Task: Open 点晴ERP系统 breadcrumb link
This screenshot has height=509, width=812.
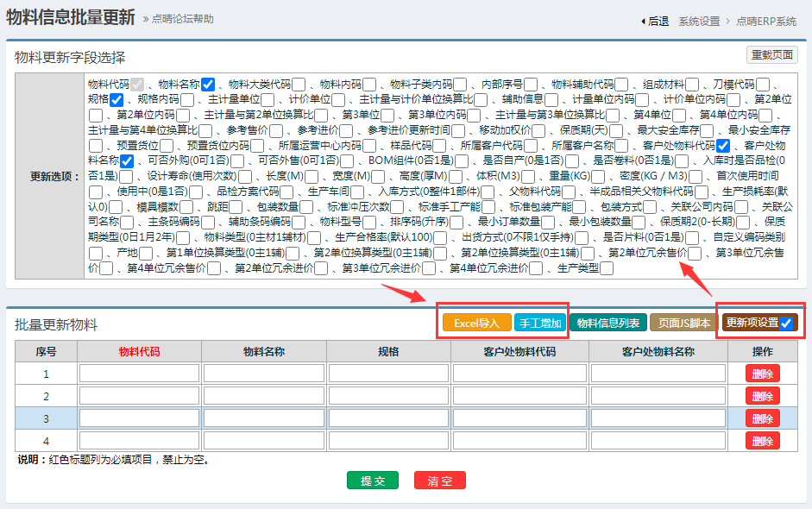Action: tap(766, 21)
